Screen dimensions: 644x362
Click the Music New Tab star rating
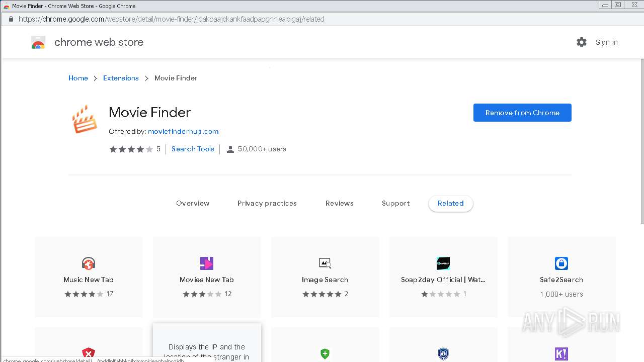coord(84,294)
